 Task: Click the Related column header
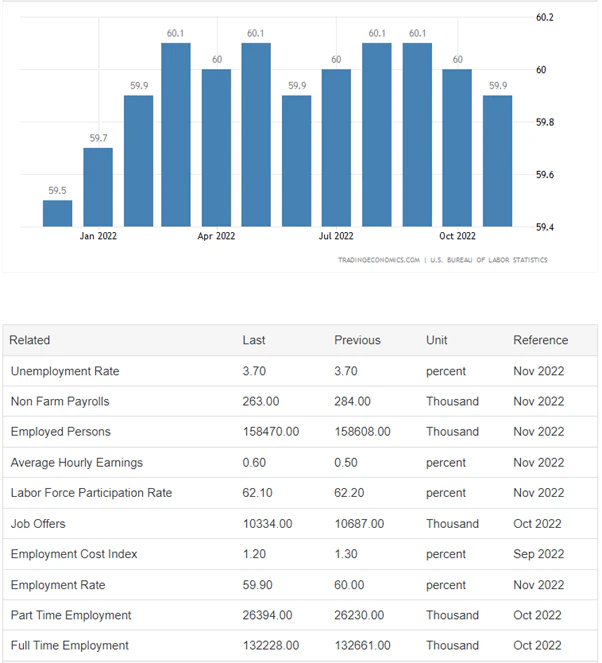29,340
